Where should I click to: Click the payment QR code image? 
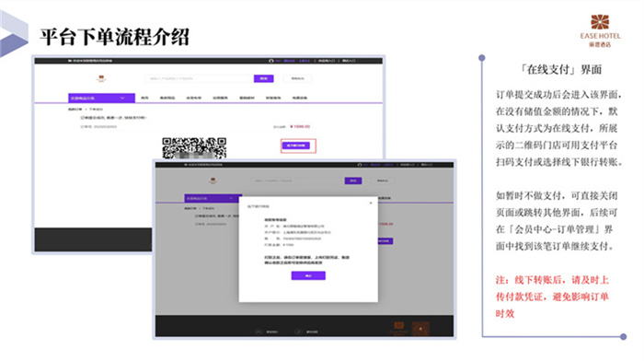(194, 148)
